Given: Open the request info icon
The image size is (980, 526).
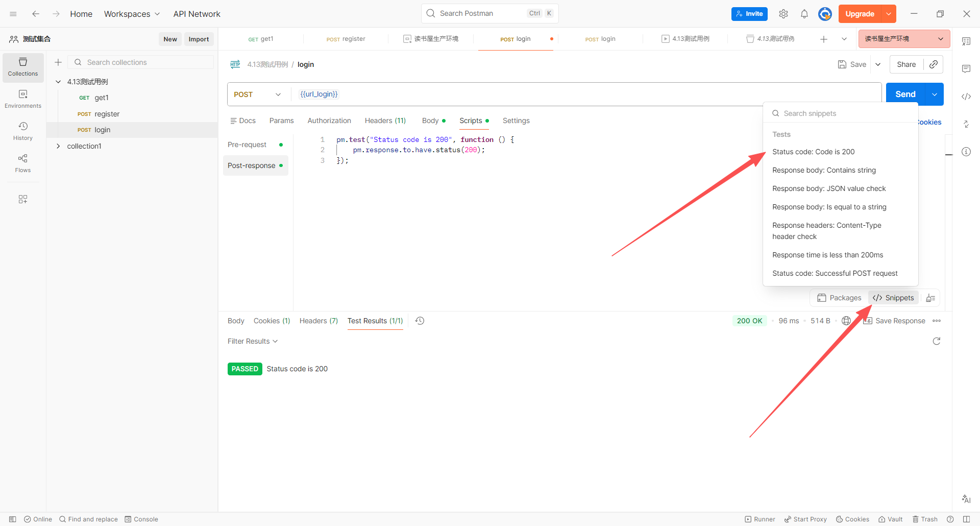Looking at the screenshot, I should 966,152.
